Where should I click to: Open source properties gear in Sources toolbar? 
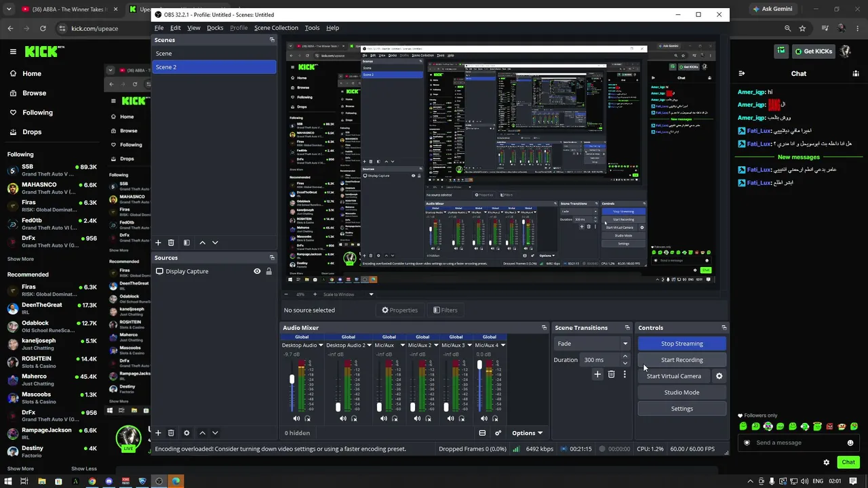coord(186,433)
